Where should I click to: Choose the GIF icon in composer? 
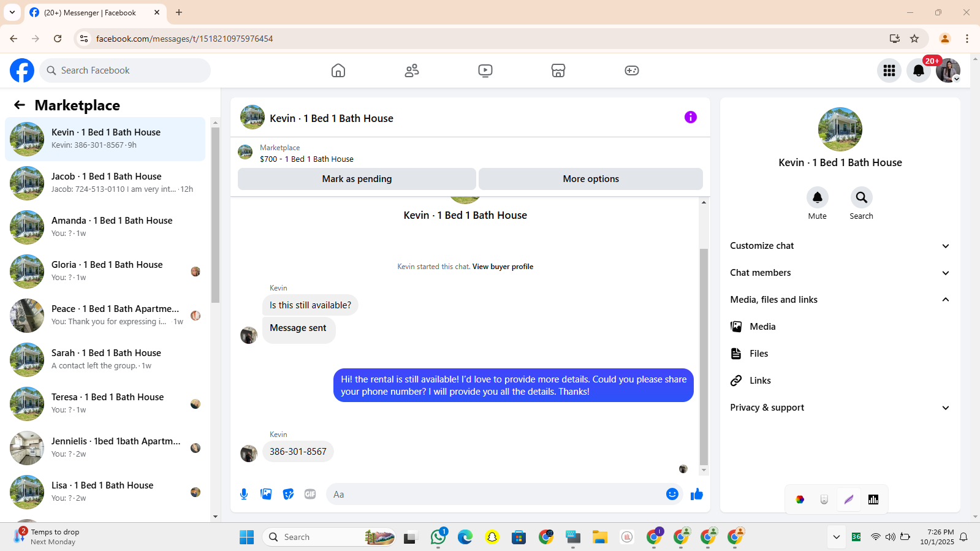point(310,494)
